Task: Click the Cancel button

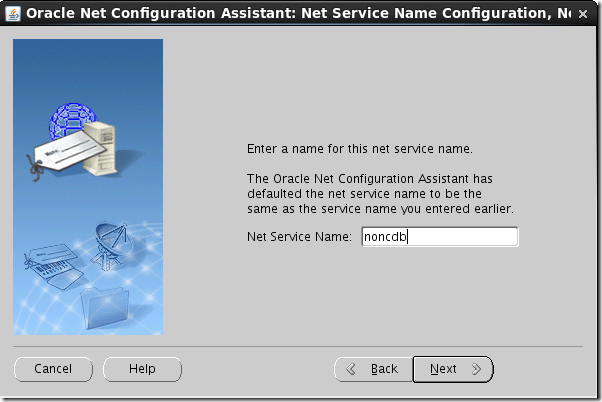Action: (53, 369)
